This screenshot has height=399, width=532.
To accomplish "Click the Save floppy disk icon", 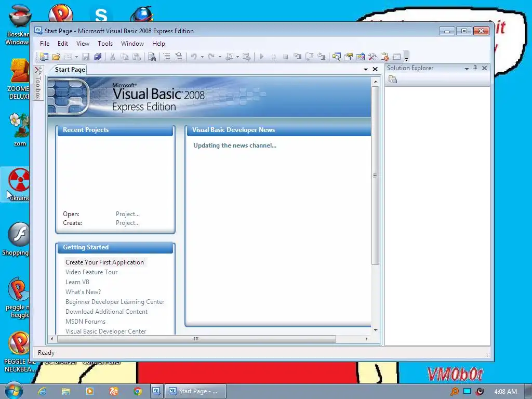I will click(x=86, y=57).
